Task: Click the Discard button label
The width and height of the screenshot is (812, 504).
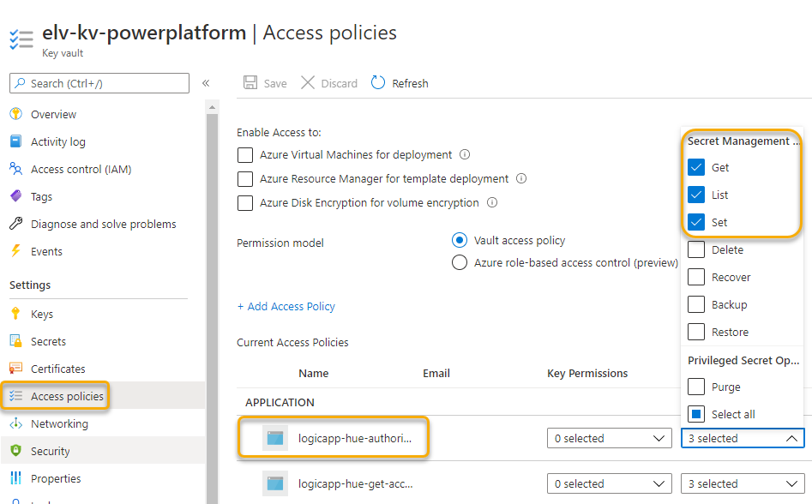Action: tap(340, 83)
